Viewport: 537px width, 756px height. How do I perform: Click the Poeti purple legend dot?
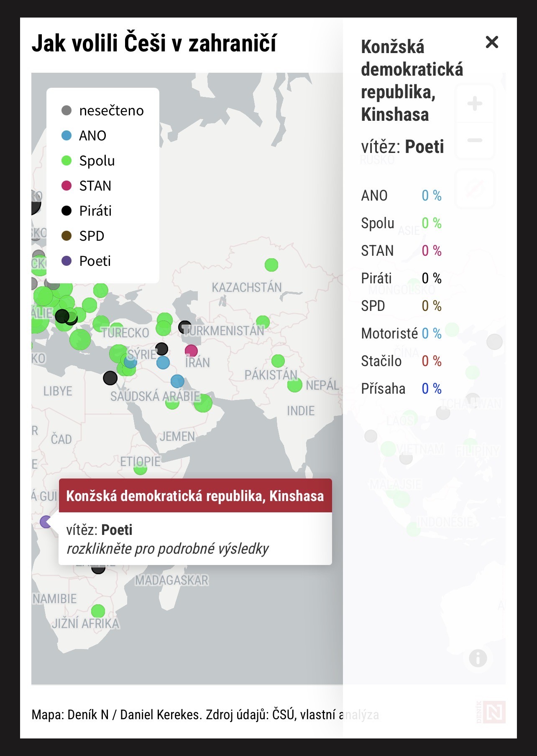pyautogui.click(x=66, y=261)
